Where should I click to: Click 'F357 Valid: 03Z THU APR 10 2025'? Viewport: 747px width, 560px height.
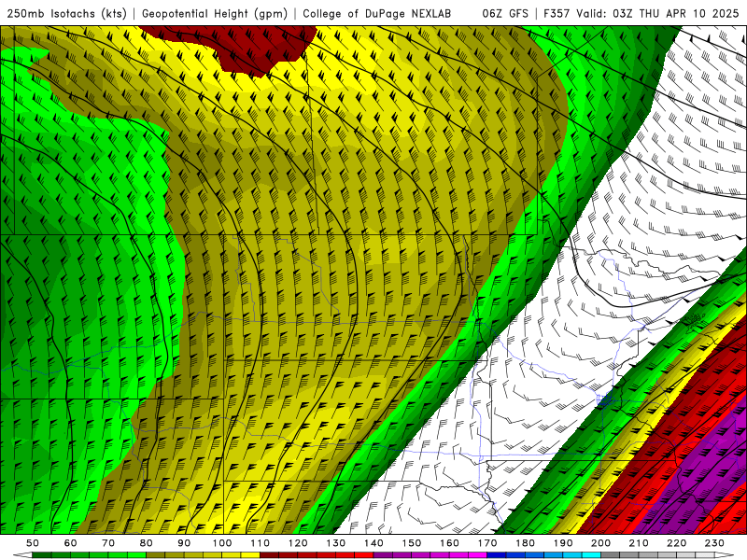(641, 13)
